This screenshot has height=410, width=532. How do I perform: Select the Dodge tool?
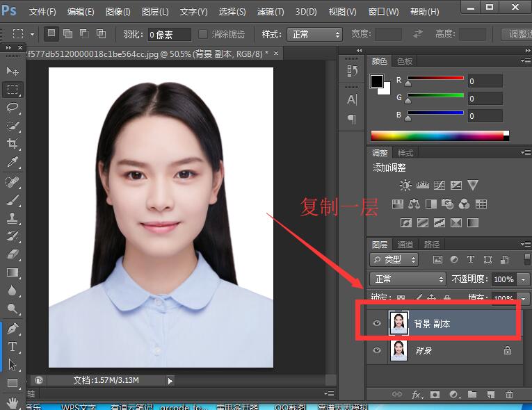13,309
